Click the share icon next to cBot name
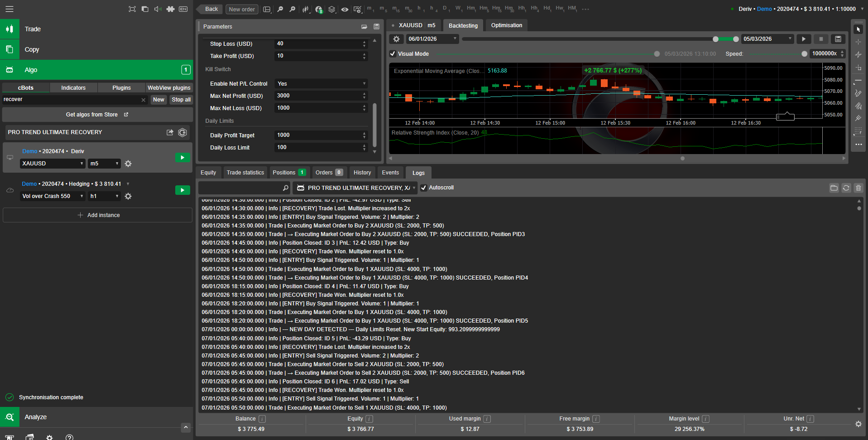The width and height of the screenshot is (868, 440). click(170, 132)
